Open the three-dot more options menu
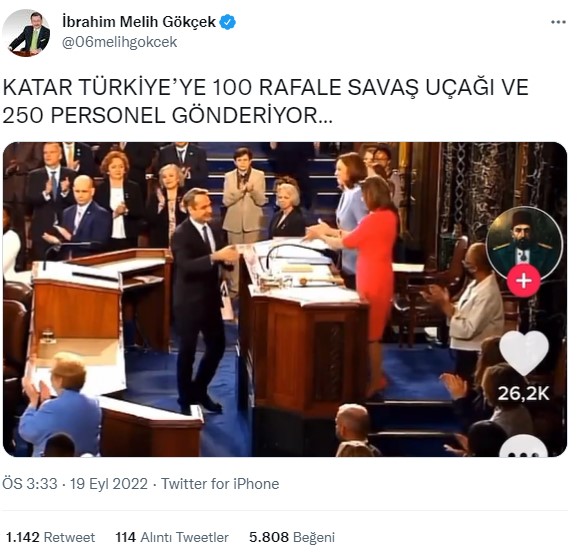Viewport: 581px width, 555px height. point(558,22)
